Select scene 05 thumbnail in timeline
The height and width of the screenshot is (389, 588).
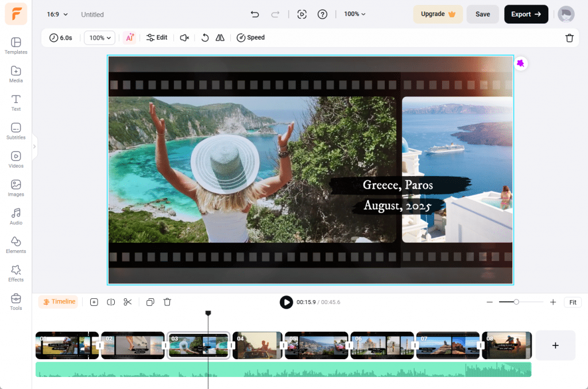click(x=316, y=345)
